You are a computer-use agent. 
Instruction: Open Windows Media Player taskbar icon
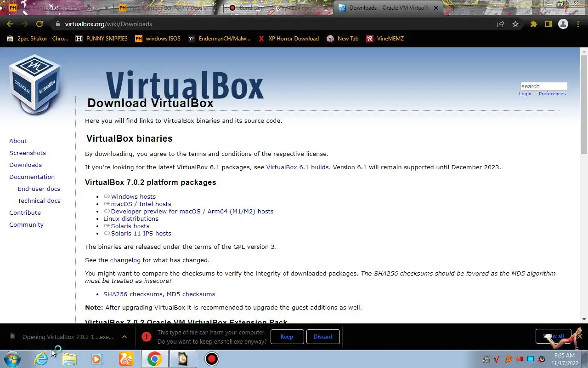[x=97, y=359]
